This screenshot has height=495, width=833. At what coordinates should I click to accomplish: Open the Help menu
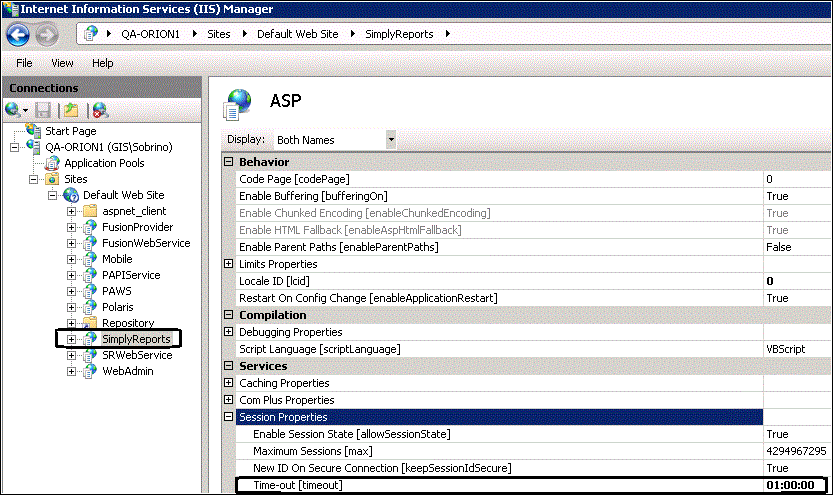tap(102, 63)
